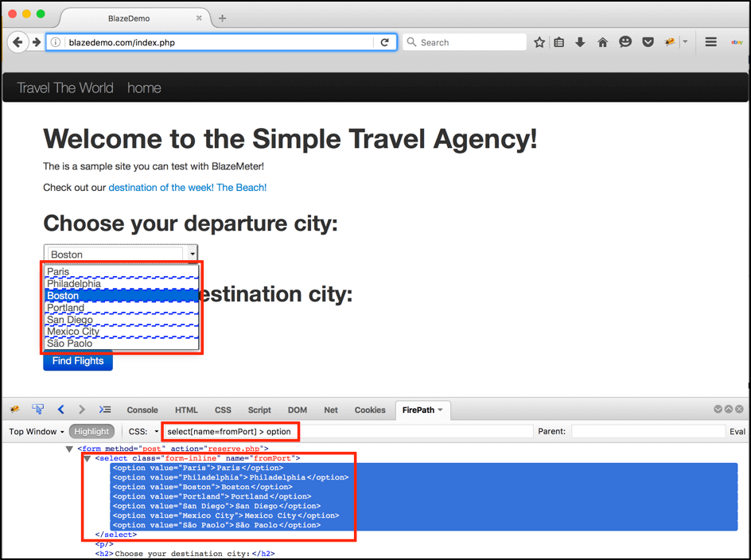Click the Find Flights button
The height and width of the screenshot is (560, 751).
click(78, 361)
